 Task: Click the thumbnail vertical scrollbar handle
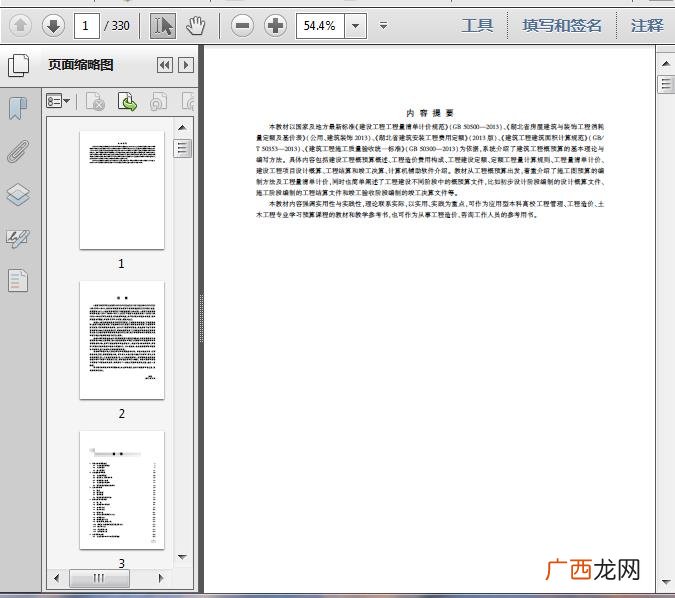coord(183,149)
